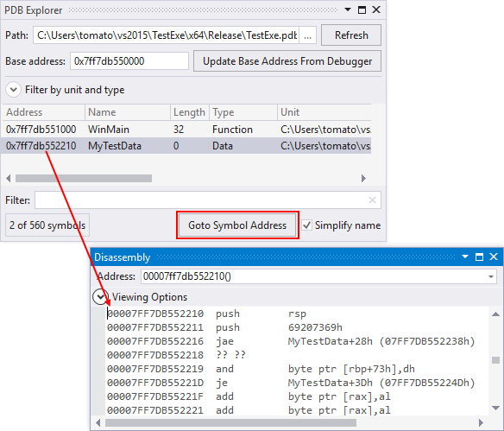Close the PDB Explorer panel
Screen dimensions: 504x431
coord(376,10)
